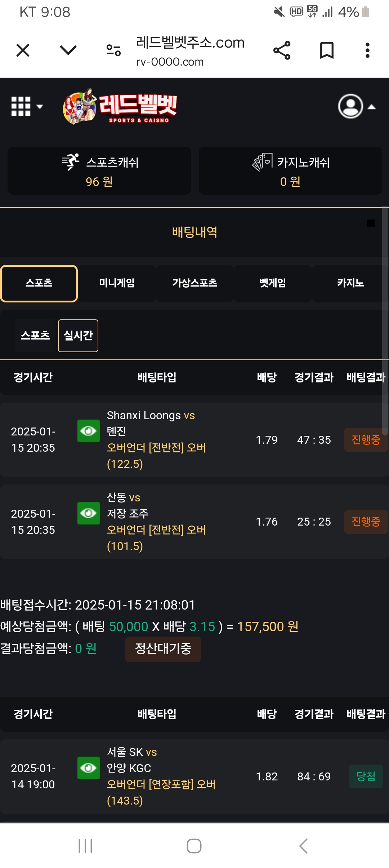389x868 pixels.
Task: Open the 스포츠캐쉬 balance card
Action: pyautogui.click(x=99, y=171)
